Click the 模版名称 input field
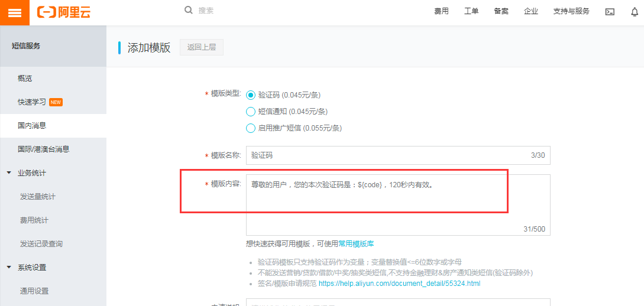The height and width of the screenshot is (306, 644). 398,155
